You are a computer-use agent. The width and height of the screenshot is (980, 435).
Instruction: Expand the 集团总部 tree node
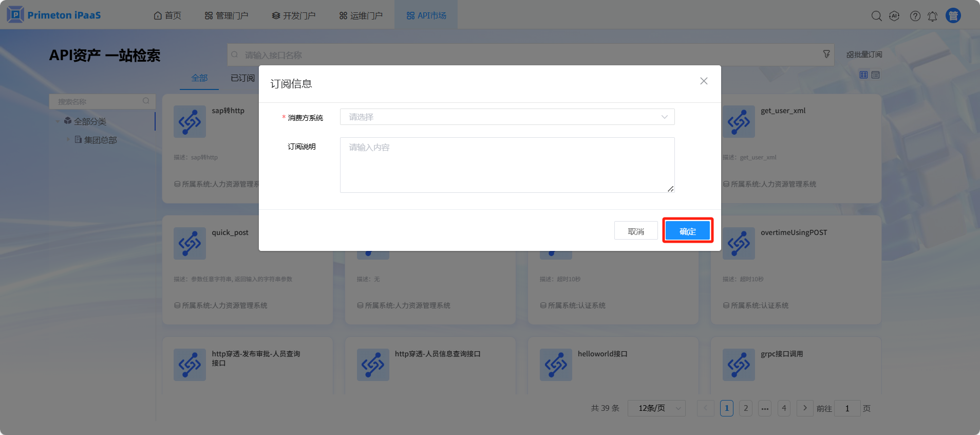[68, 139]
